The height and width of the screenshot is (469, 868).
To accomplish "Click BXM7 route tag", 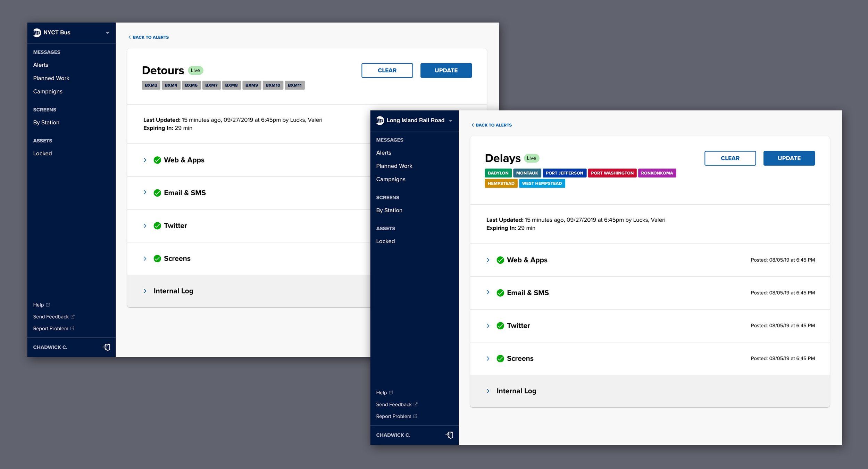I will 211,85.
